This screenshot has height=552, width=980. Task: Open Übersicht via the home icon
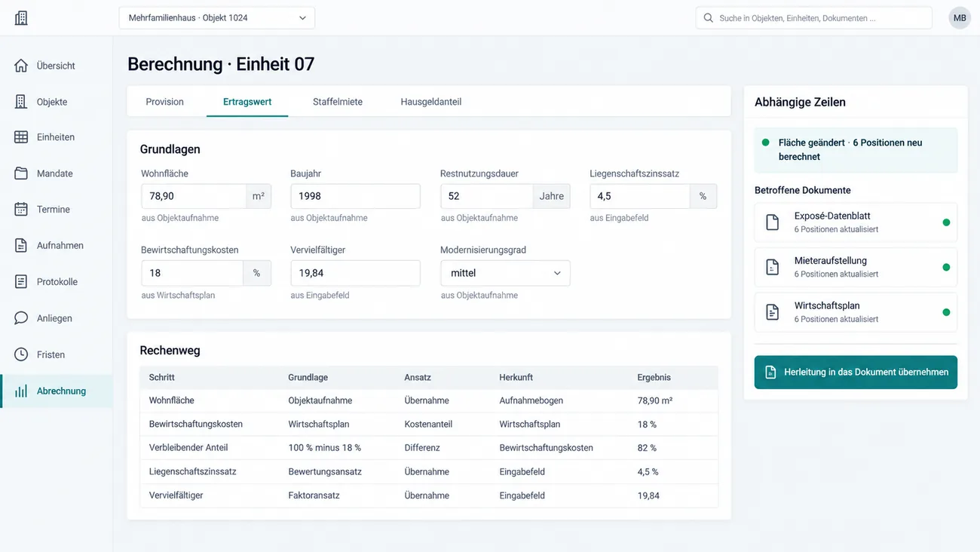pyautogui.click(x=21, y=66)
